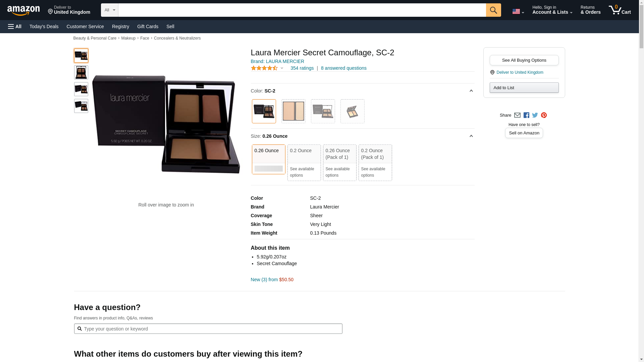Select the 0.2 Ounce (Pack of 1) size
The height and width of the screenshot is (362, 644).
point(375,163)
